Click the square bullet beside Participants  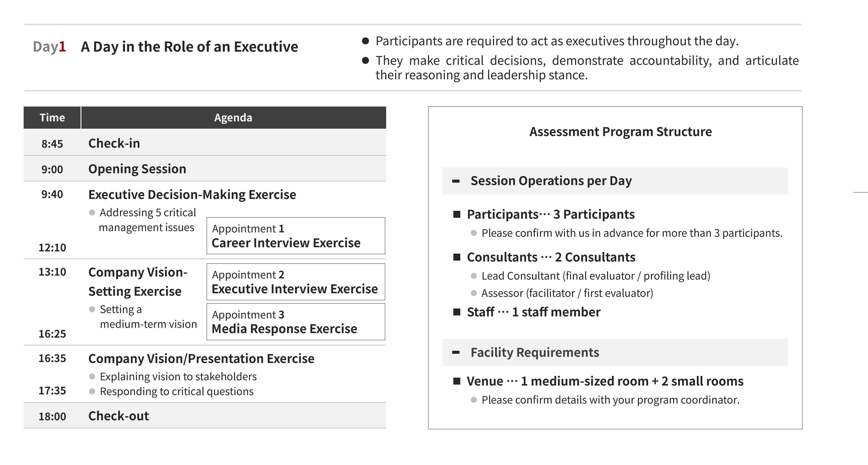pos(457,214)
